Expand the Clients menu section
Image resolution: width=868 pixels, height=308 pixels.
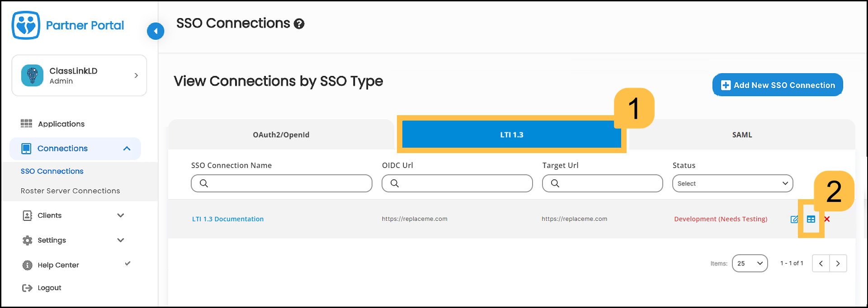point(120,215)
